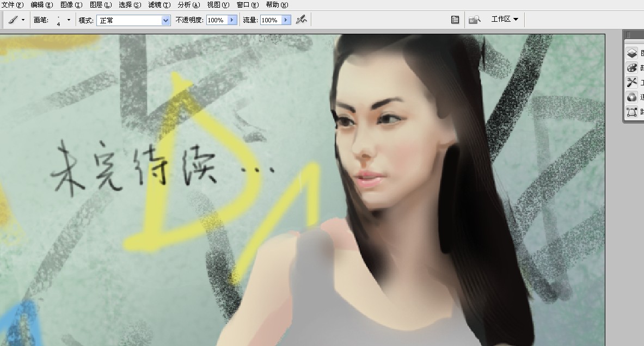644x346 pixels.
Task: Open the 帮助 (Help) menu
Action: (277, 5)
